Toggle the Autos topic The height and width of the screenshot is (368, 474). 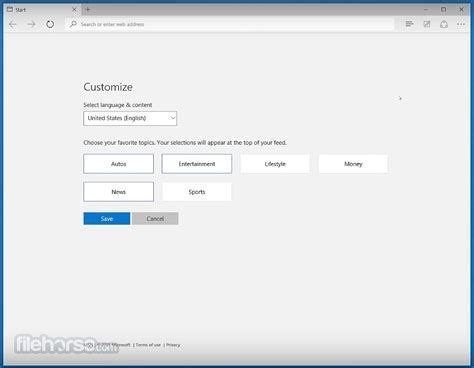point(118,164)
